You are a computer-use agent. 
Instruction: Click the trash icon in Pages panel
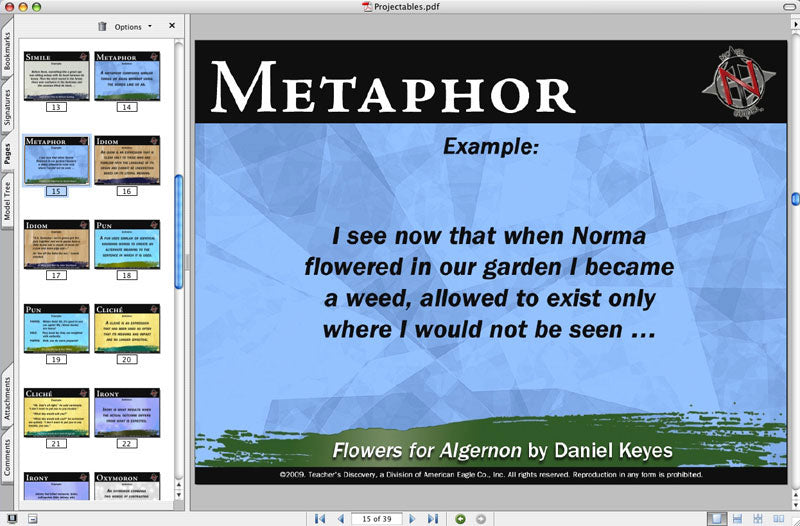(102, 27)
